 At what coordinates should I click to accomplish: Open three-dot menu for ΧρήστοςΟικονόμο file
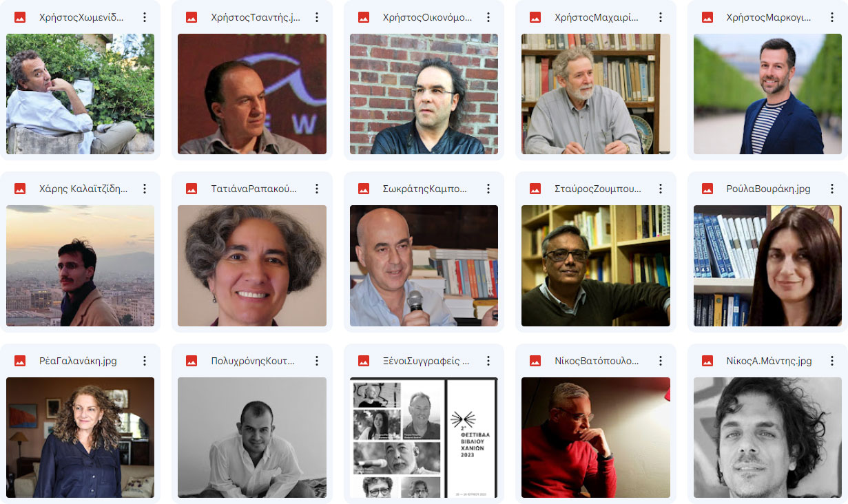pos(488,17)
